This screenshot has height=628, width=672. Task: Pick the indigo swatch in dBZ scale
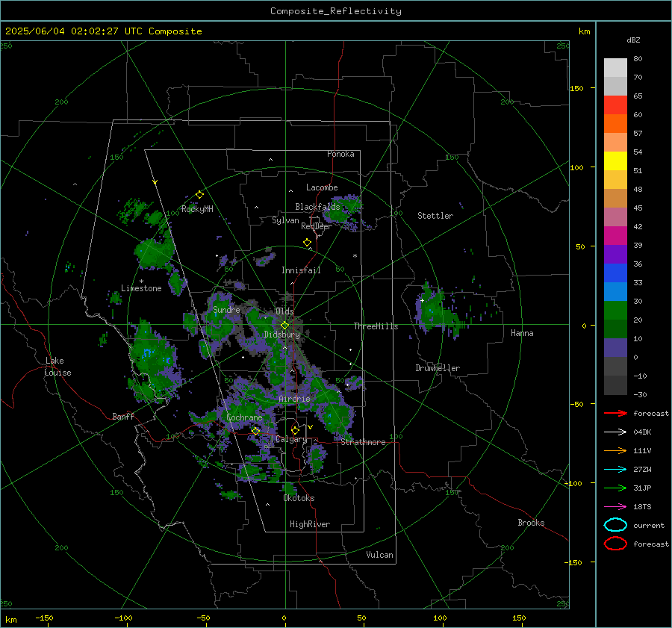click(615, 347)
